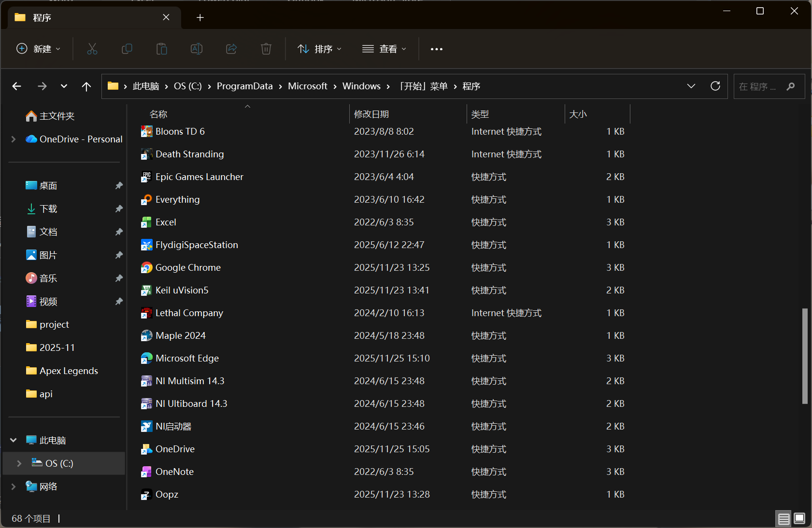
Task: Expand the address bar history dropdown
Action: [691, 86]
